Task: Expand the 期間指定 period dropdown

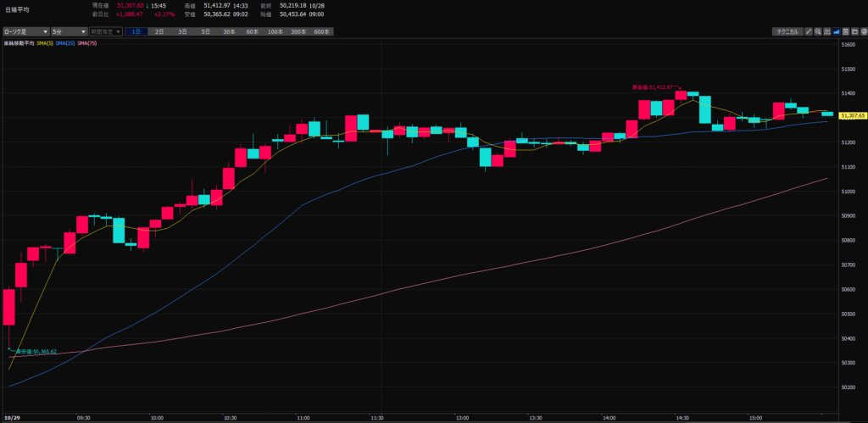Action: 106,31
